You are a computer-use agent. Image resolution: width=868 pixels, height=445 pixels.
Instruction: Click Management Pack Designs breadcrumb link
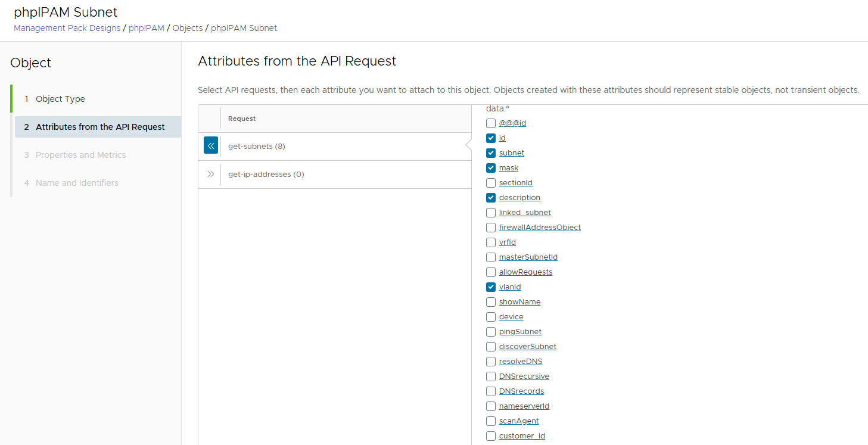coord(67,28)
